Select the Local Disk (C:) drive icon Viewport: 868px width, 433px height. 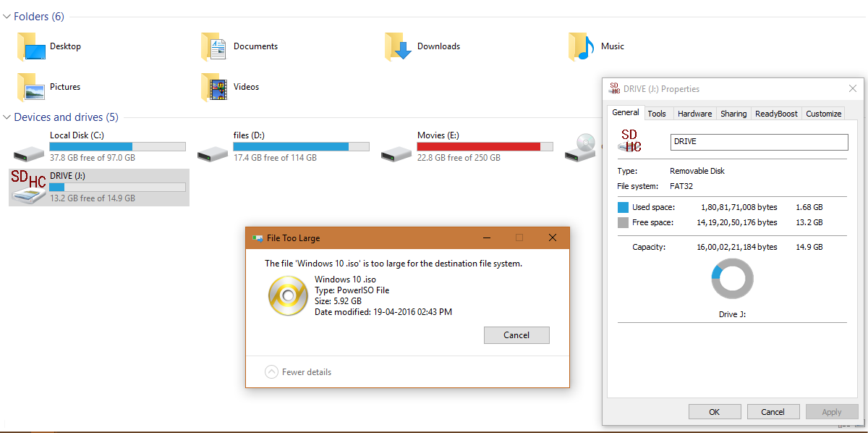(x=30, y=153)
